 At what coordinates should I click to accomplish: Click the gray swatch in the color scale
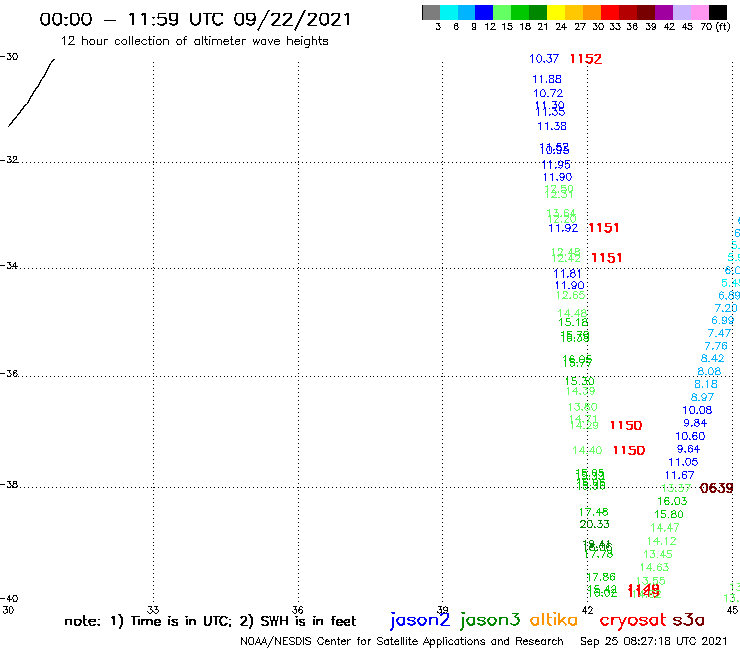tap(431, 12)
